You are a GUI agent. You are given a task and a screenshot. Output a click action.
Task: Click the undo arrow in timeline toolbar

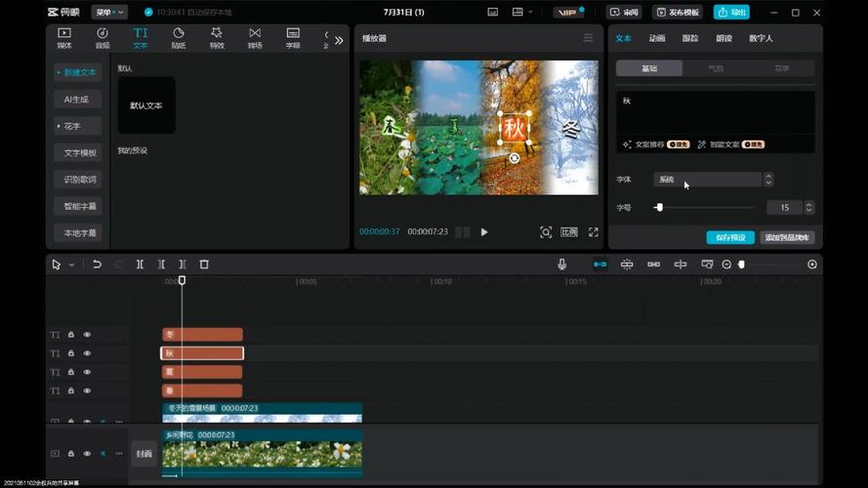click(97, 264)
